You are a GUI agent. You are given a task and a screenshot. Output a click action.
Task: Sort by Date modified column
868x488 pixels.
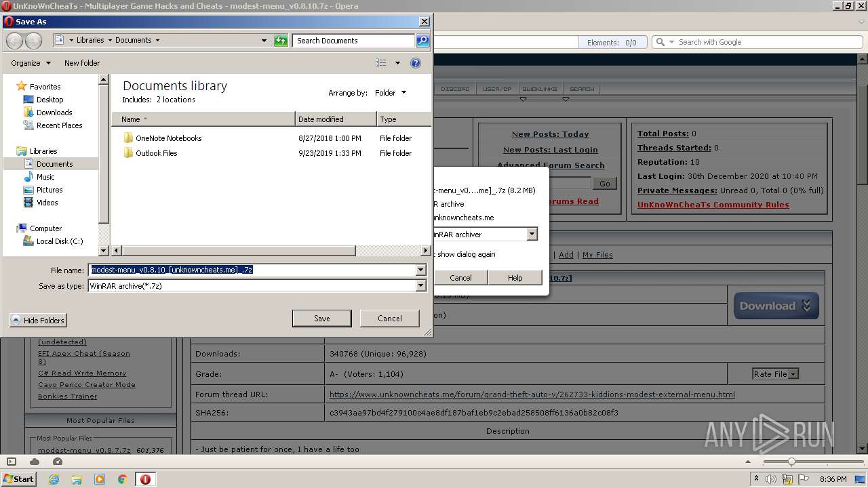click(x=336, y=119)
